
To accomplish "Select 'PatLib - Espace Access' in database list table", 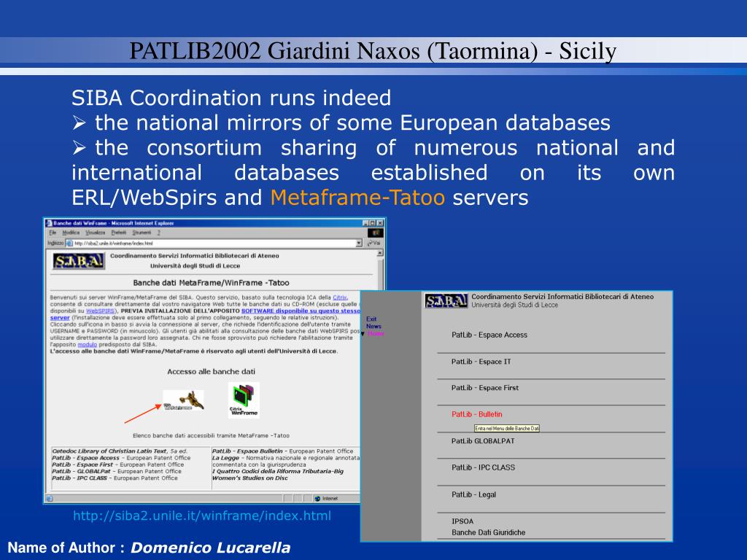I will coord(121,458).
